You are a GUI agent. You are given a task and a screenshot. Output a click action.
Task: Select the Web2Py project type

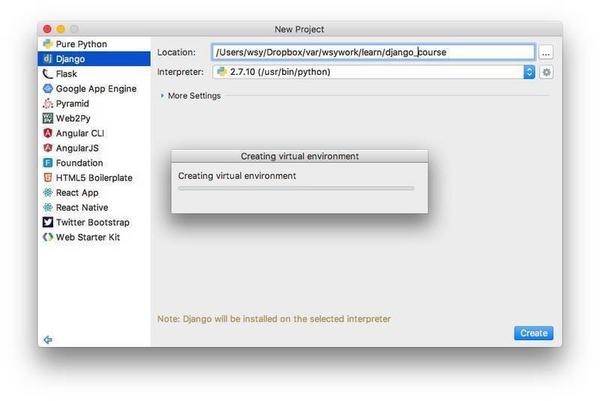(x=94, y=119)
